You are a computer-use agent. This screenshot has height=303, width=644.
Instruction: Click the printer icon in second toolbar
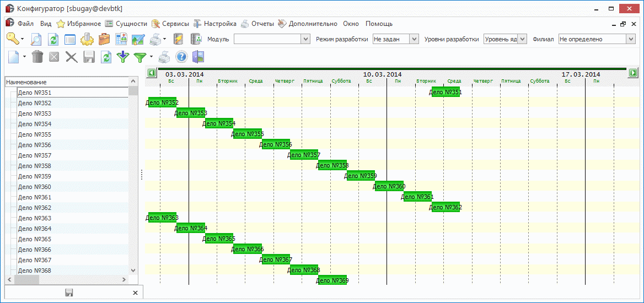point(164,56)
